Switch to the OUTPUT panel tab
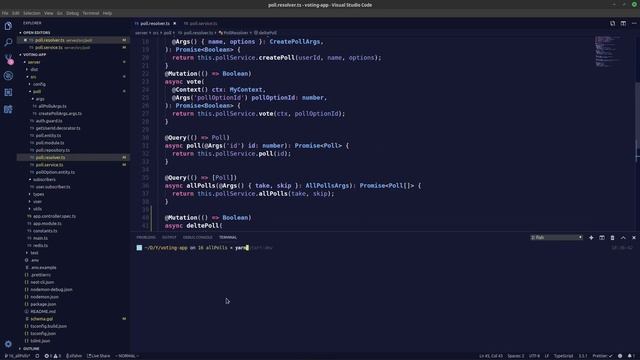Viewport: 640px width, 360px height. pos(169,238)
